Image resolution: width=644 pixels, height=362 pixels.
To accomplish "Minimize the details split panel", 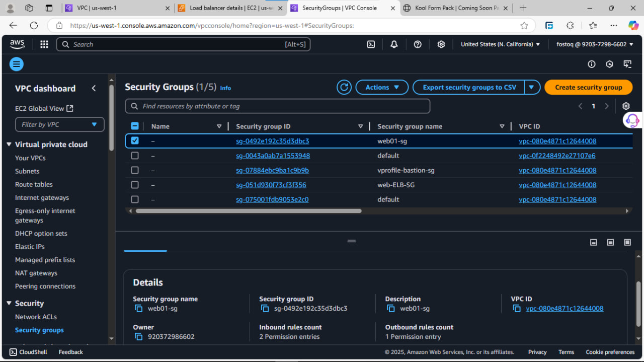I will pyautogui.click(x=594, y=242).
